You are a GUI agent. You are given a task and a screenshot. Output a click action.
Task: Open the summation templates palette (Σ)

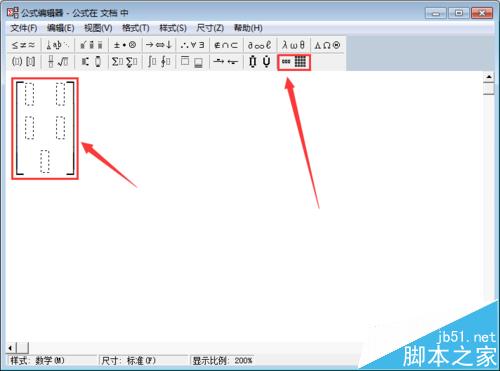[125, 62]
